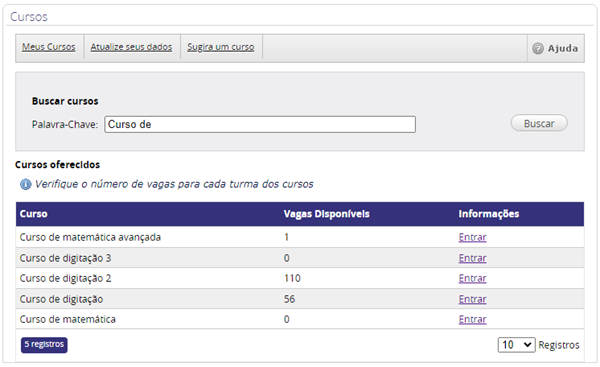Image resolution: width=600 pixels, height=367 pixels.
Task: Click the Cursos panel title
Action: 29,17
